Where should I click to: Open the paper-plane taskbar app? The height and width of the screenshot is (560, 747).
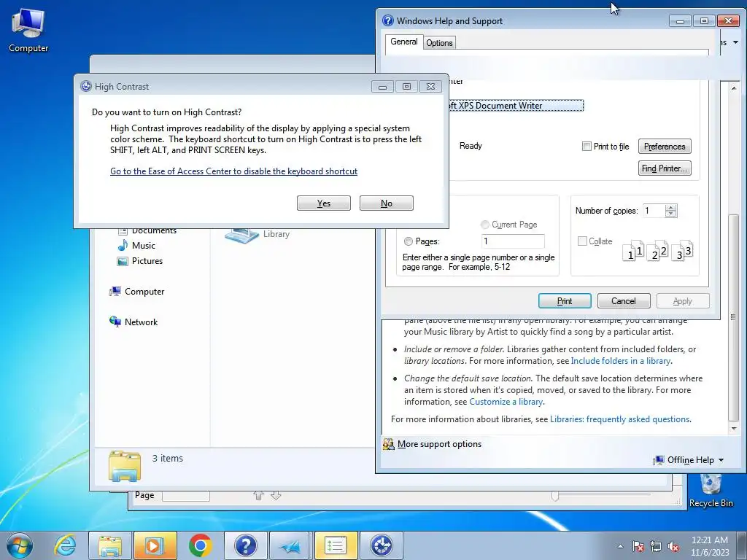click(x=290, y=545)
